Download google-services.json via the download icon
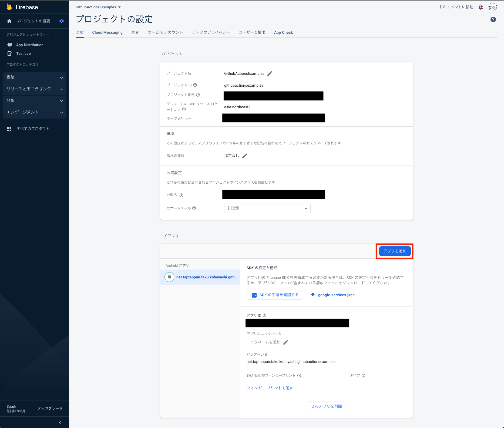504x428 pixels. (x=313, y=295)
